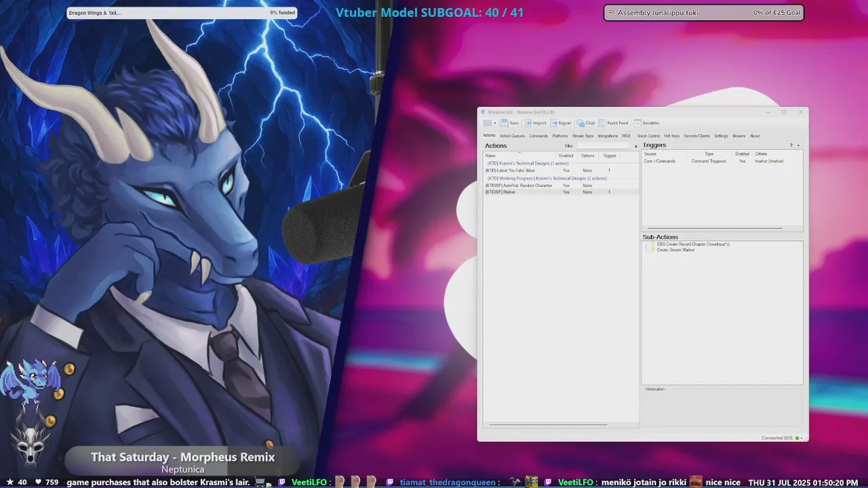Click the Triggers column header in Actions
This screenshot has height=488, width=868.
pyautogui.click(x=610, y=156)
